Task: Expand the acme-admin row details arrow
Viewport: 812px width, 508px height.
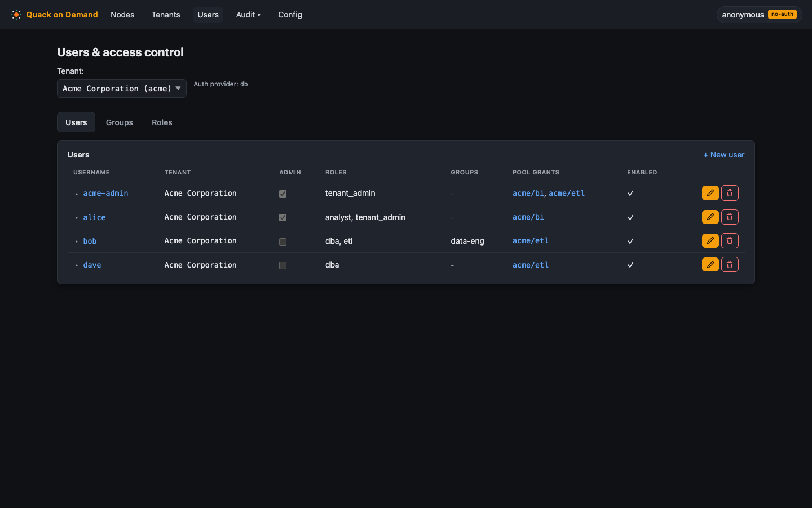Action: click(x=77, y=194)
